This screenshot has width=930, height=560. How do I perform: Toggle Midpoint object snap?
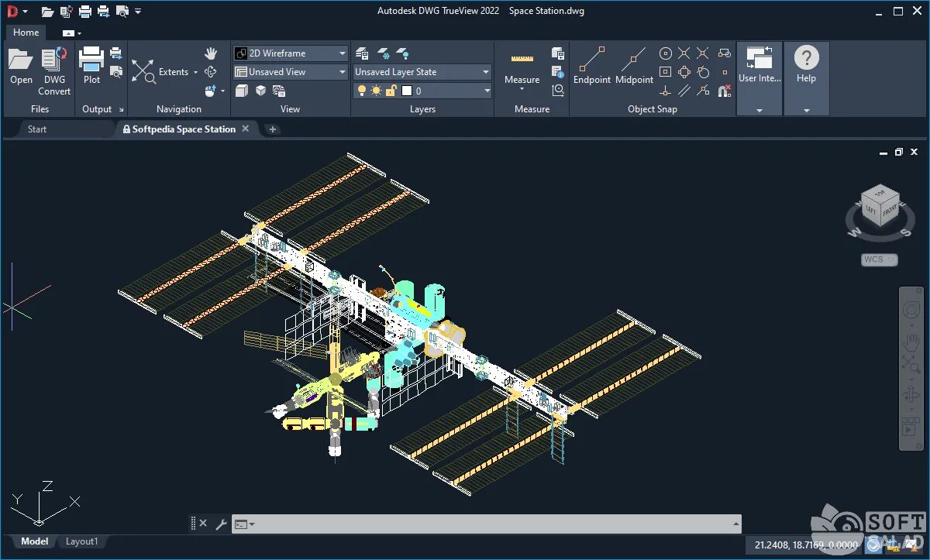point(634,66)
